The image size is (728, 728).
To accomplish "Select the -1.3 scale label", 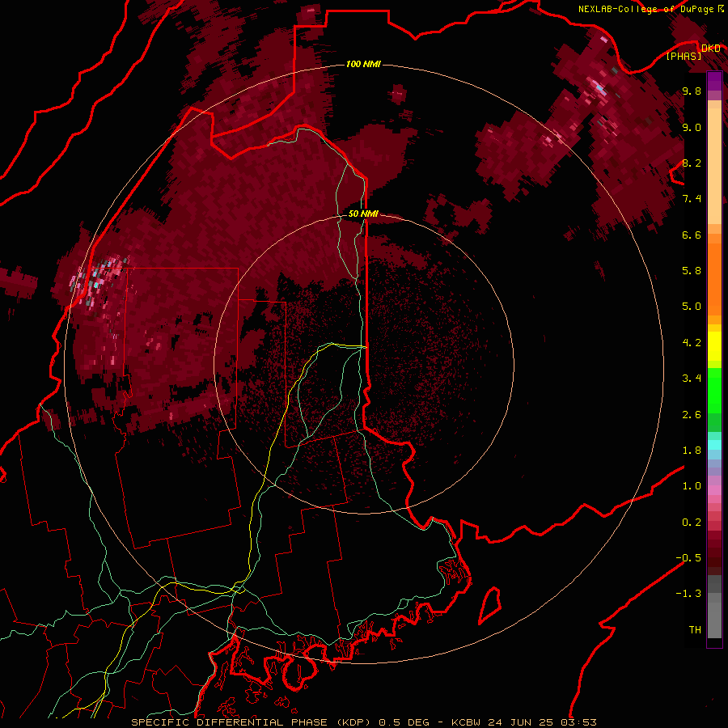I will pyautogui.click(x=688, y=594).
